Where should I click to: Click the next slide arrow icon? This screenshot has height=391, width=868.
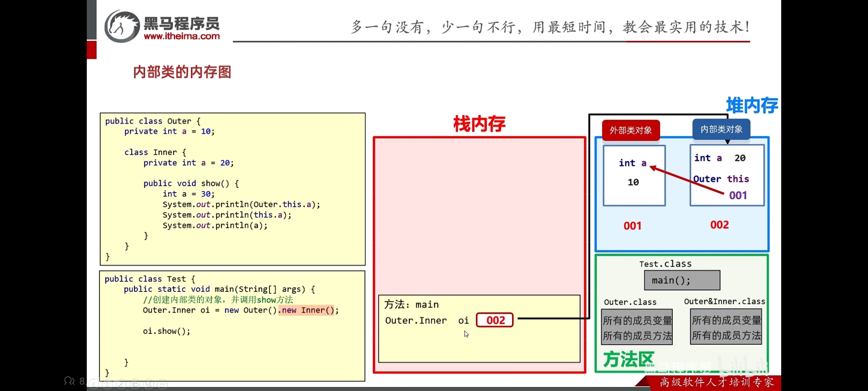coord(107,384)
